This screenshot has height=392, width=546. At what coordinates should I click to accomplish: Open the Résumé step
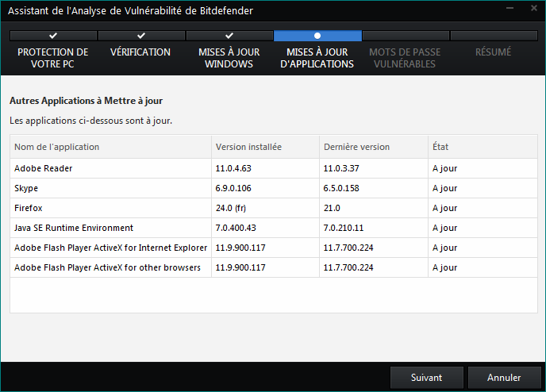pos(493,52)
